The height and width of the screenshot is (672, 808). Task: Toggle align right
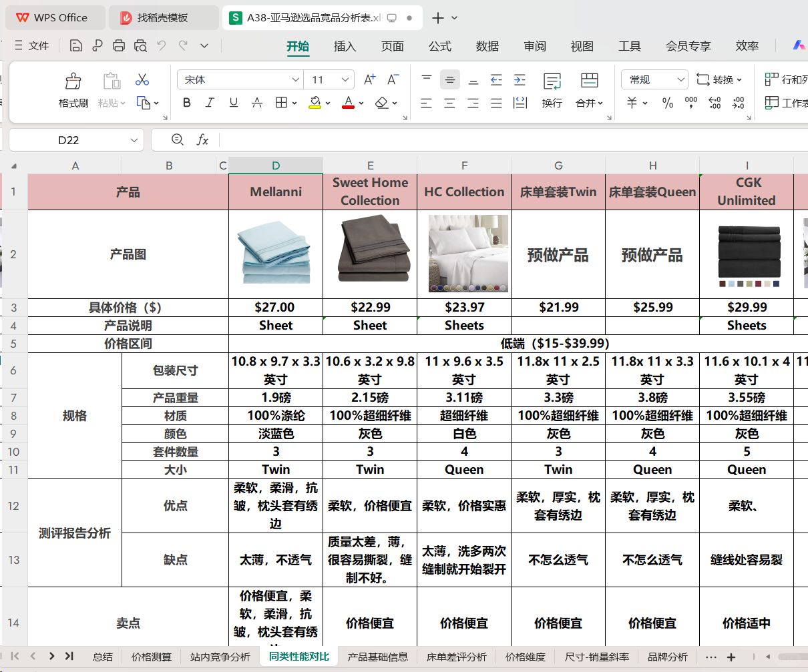(x=473, y=103)
